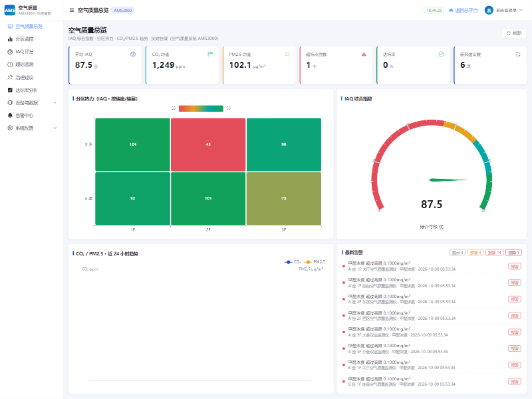
Task: Toggle the PM2.5 series in chart legend
Action: coord(315,262)
